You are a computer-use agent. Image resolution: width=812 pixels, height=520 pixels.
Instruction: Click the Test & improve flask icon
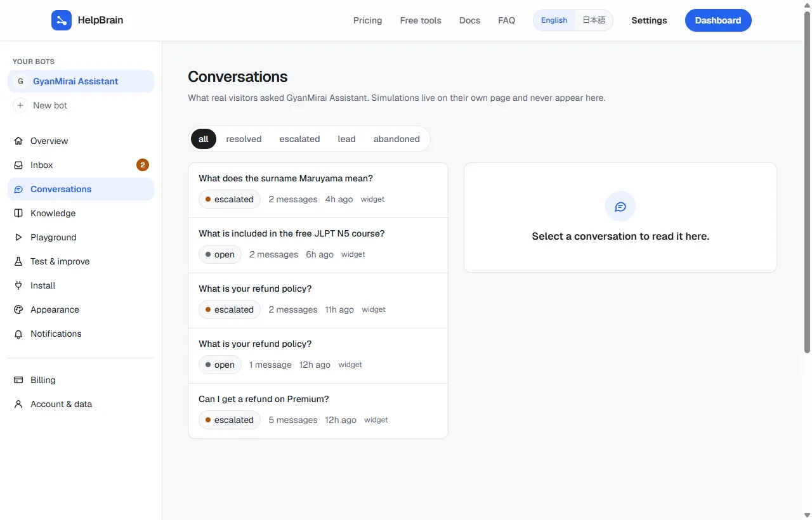tap(18, 261)
